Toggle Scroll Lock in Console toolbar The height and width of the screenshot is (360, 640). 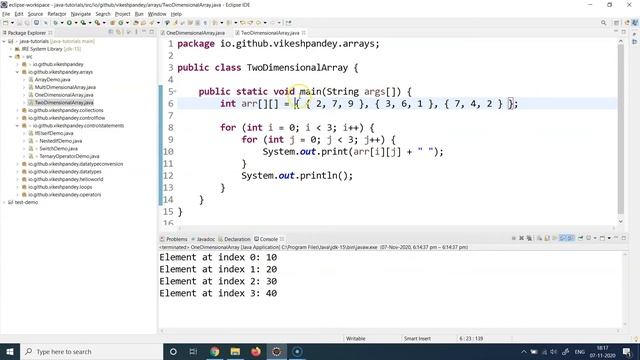pos(547,238)
